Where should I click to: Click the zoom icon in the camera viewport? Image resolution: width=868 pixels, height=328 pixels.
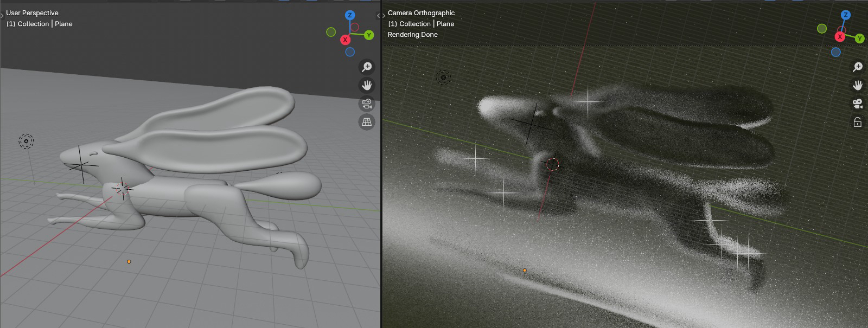coord(858,67)
